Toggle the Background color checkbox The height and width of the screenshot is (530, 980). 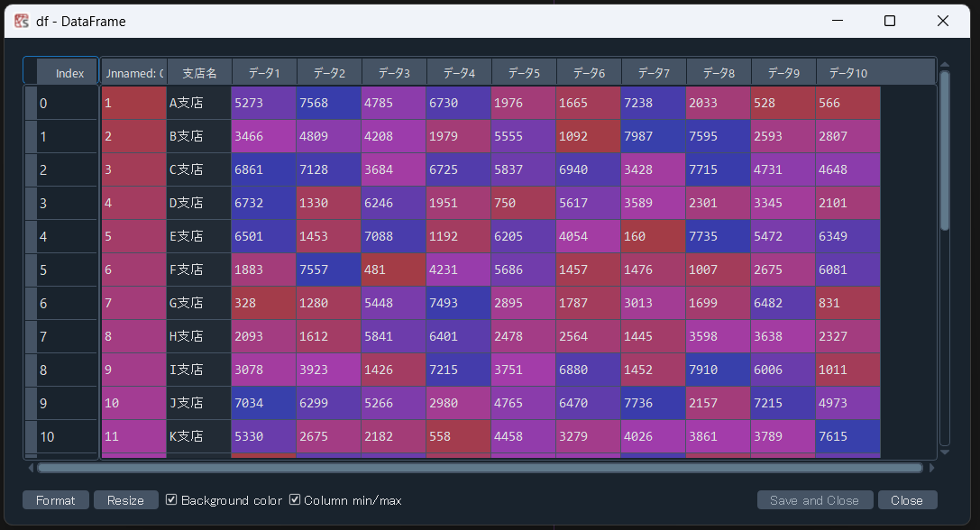(x=171, y=500)
